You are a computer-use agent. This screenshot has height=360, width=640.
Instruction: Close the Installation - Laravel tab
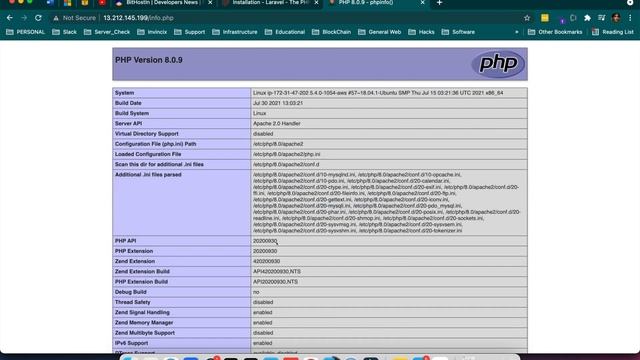click(316, 3)
